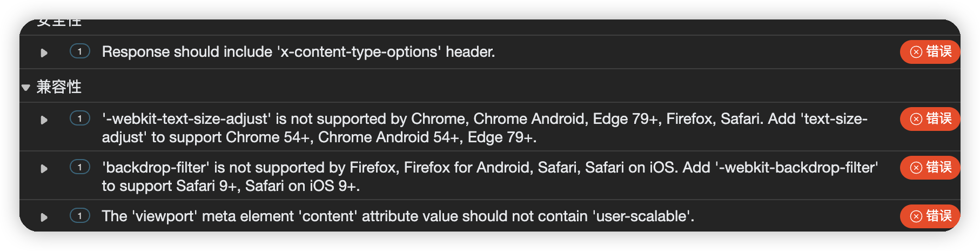
Task: Collapse the 兼容性 section
Action: tap(25, 87)
